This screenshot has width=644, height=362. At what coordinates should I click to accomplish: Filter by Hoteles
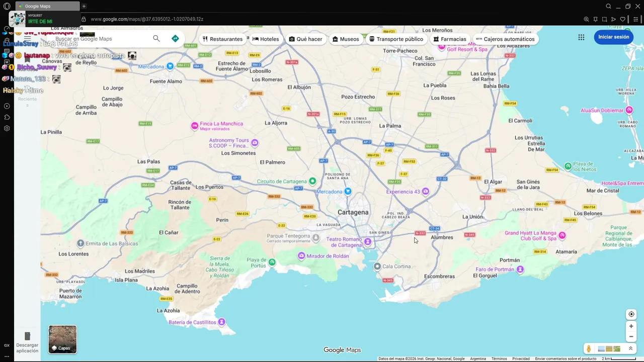click(266, 39)
